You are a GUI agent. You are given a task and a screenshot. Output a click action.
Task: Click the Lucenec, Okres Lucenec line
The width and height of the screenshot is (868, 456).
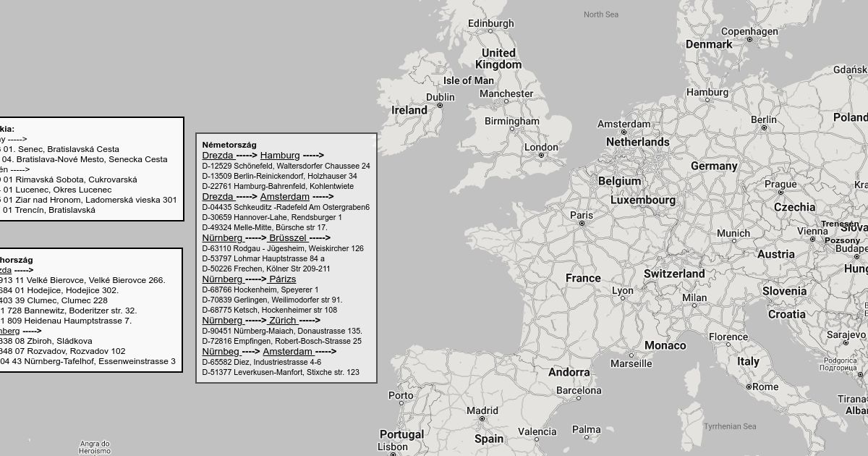[x=56, y=190]
